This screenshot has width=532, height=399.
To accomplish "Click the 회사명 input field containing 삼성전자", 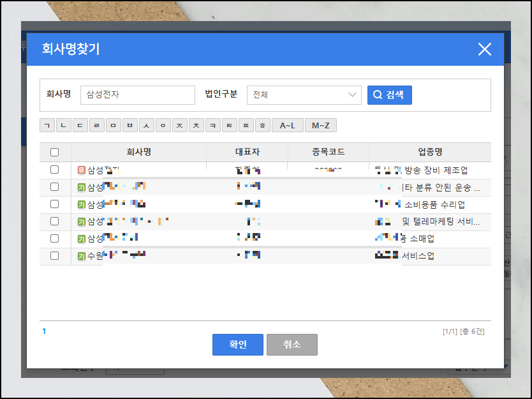I will [138, 94].
